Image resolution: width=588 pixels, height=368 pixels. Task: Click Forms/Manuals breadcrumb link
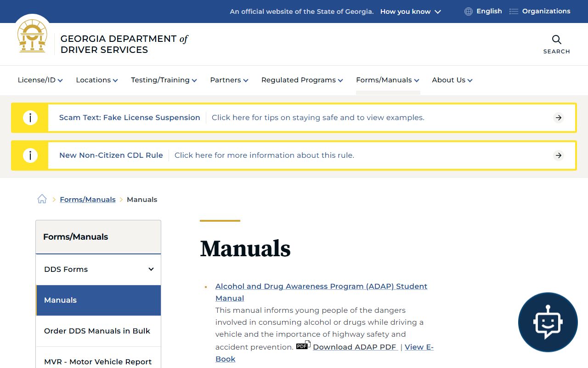[88, 200]
